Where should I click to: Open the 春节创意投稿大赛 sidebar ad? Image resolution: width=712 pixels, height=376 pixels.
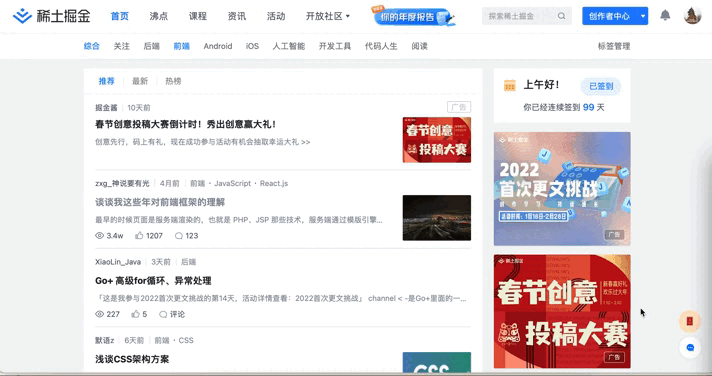[x=562, y=312]
